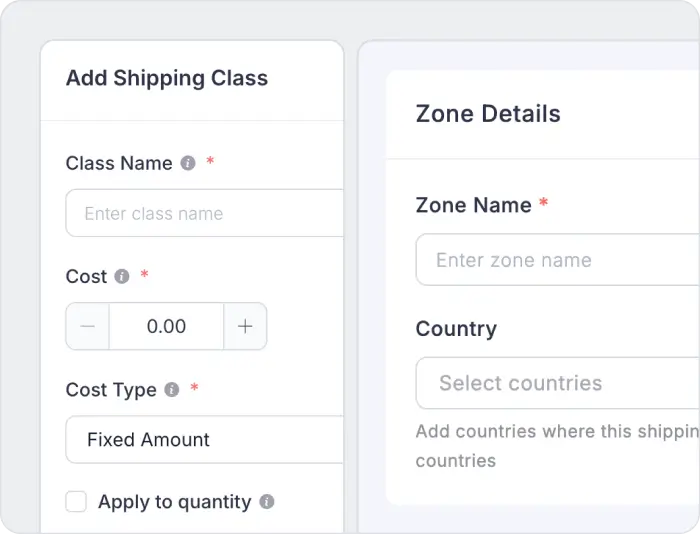Click the Zone Name label text
The height and width of the screenshot is (534, 700).
[x=473, y=205]
